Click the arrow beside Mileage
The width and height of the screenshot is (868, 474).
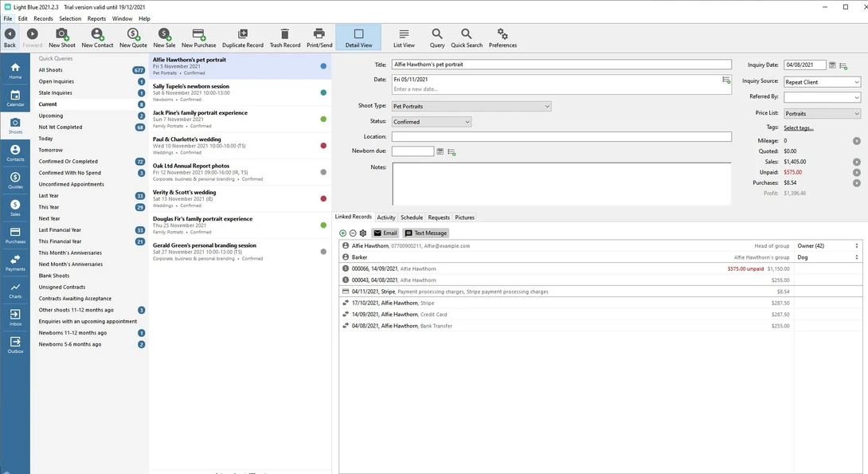tap(856, 141)
